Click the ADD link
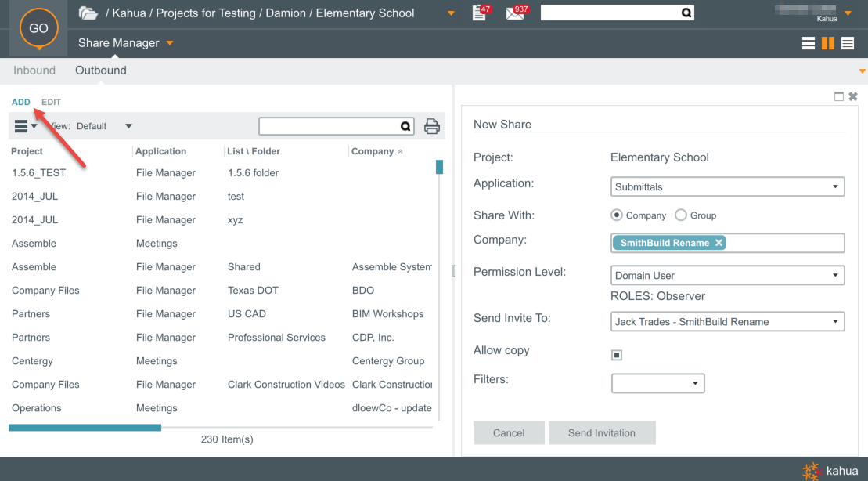The width and height of the screenshot is (868, 481). pyautogui.click(x=21, y=102)
